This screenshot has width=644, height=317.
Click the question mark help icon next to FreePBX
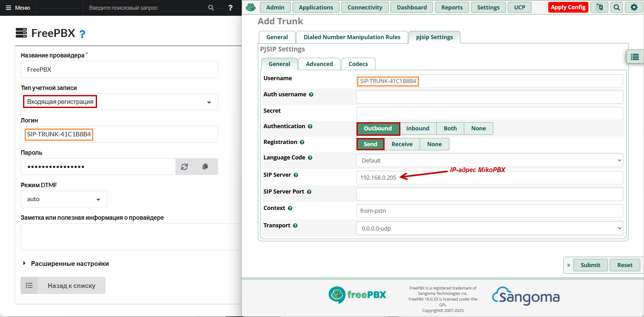click(82, 34)
